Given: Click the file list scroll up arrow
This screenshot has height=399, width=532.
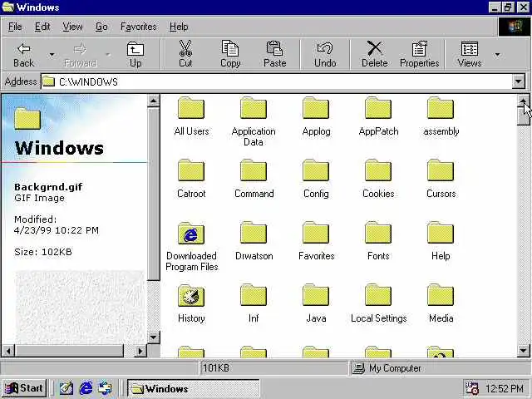Looking at the screenshot, I should pos(523,101).
